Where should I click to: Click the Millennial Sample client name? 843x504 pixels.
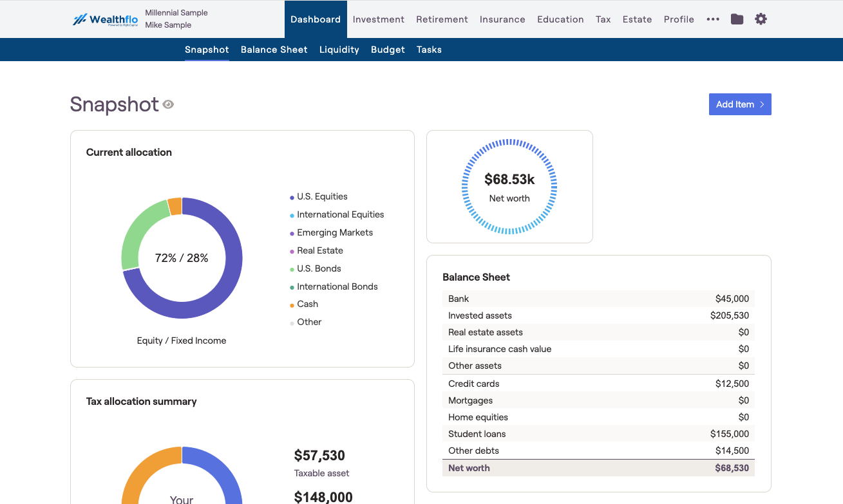(176, 13)
